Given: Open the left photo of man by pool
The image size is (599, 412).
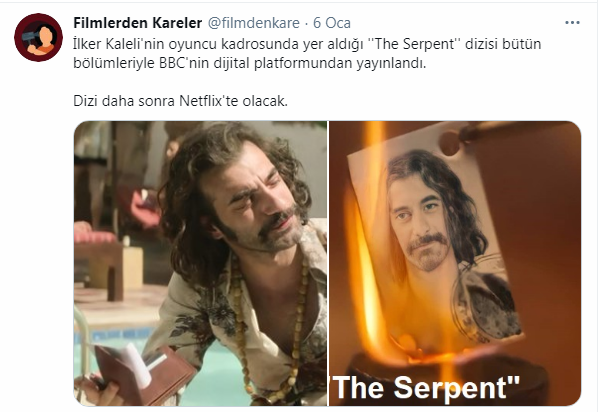Looking at the screenshot, I should click(x=201, y=263).
